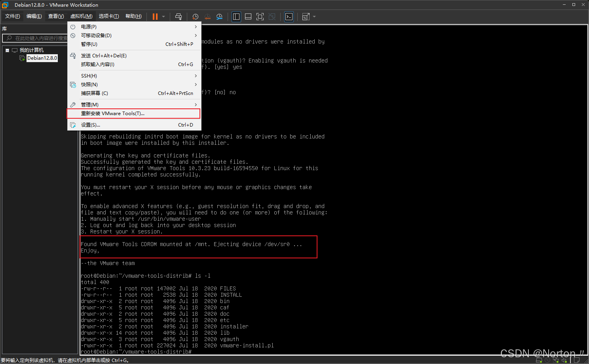Open the 选项卡(T) menu
This screenshot has height=364, width=589.
click(x=109, y=16)
